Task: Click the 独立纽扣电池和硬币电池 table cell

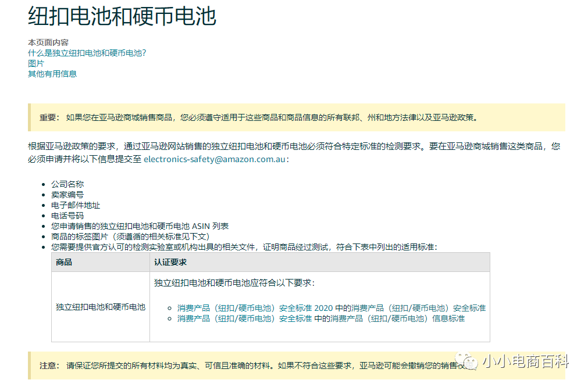Action: point(100,307)
